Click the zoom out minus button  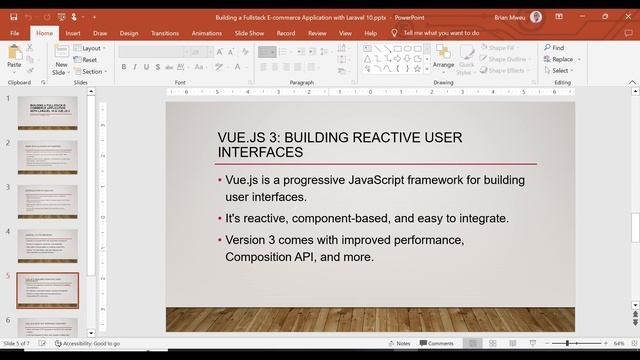coord(547,343)
